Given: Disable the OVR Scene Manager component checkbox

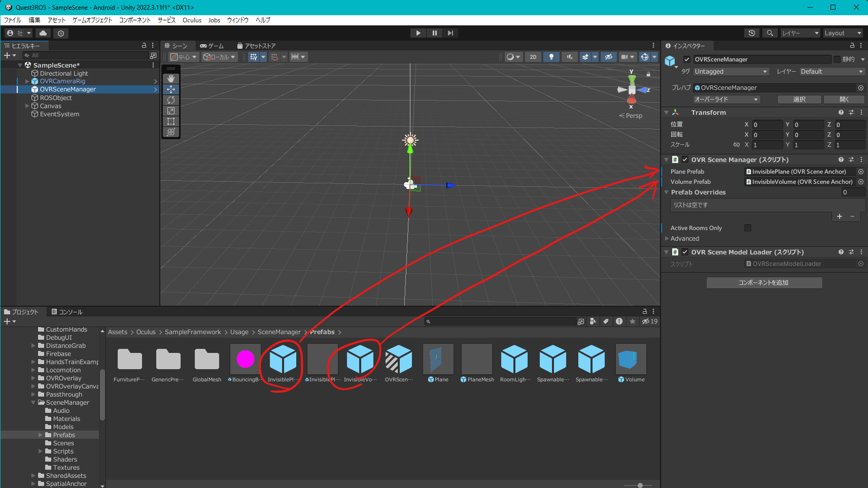Looking at the screenshot, I should tap(685, 159).
